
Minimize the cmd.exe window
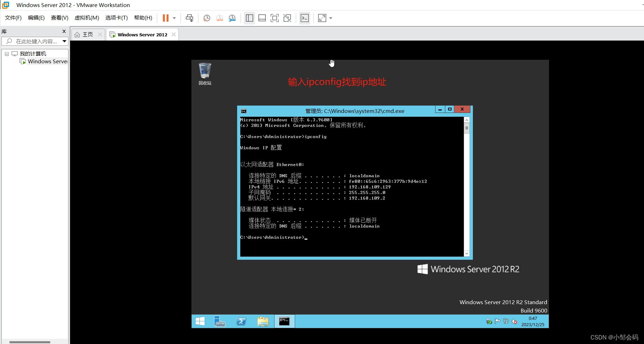point(440,109)
